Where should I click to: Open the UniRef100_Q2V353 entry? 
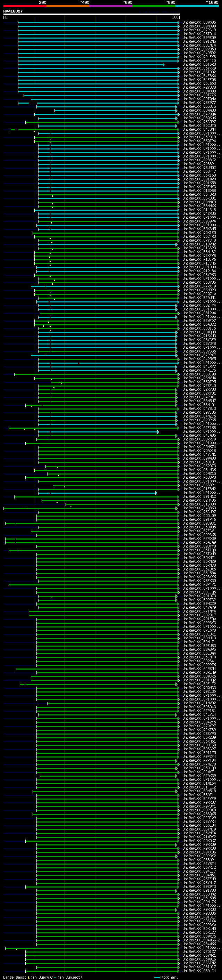click(199, 49)
